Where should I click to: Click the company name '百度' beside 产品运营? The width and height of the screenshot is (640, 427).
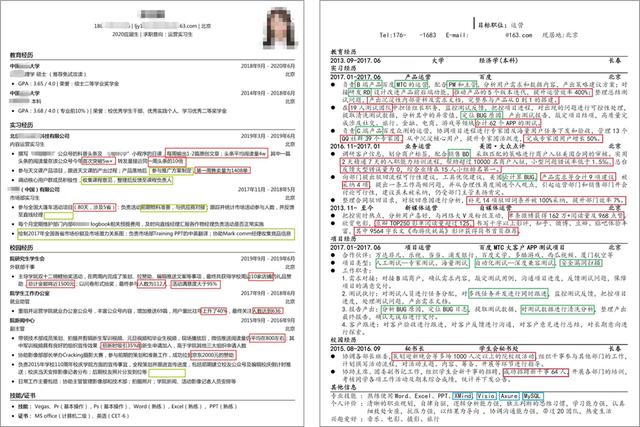click(x=485, y=77)
